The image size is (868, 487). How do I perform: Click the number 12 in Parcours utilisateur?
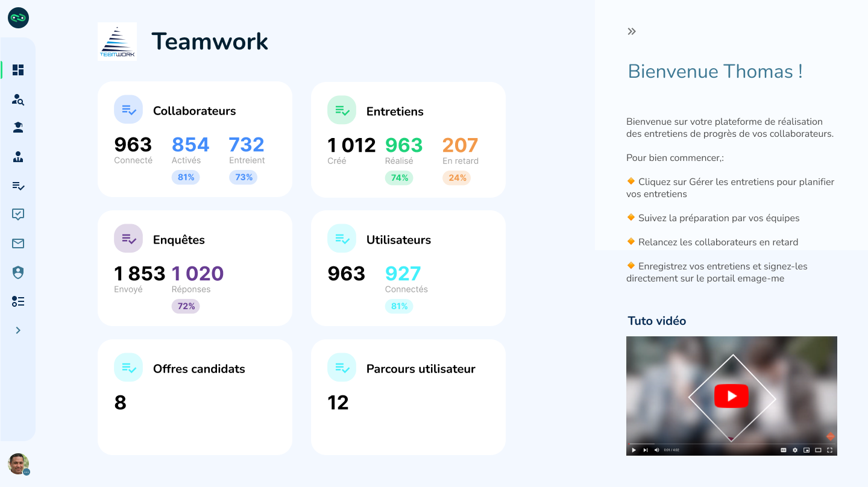(338, 403)
